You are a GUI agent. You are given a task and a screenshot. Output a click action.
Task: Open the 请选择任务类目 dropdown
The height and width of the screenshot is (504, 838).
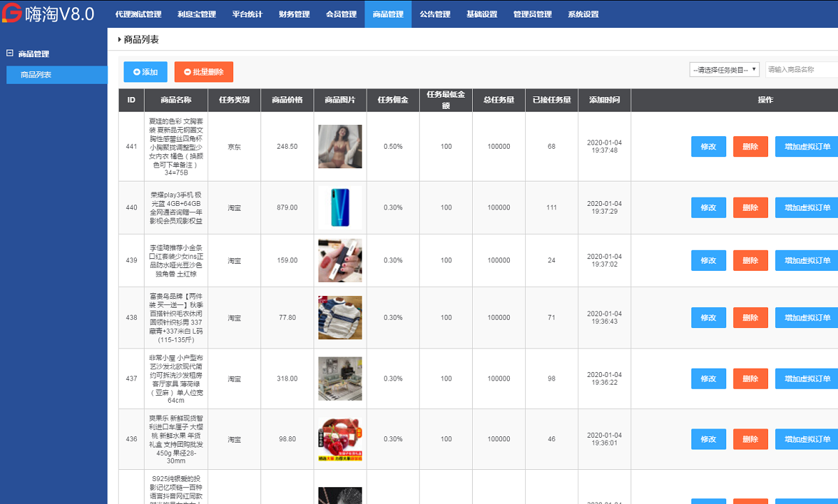coord(723,68)
